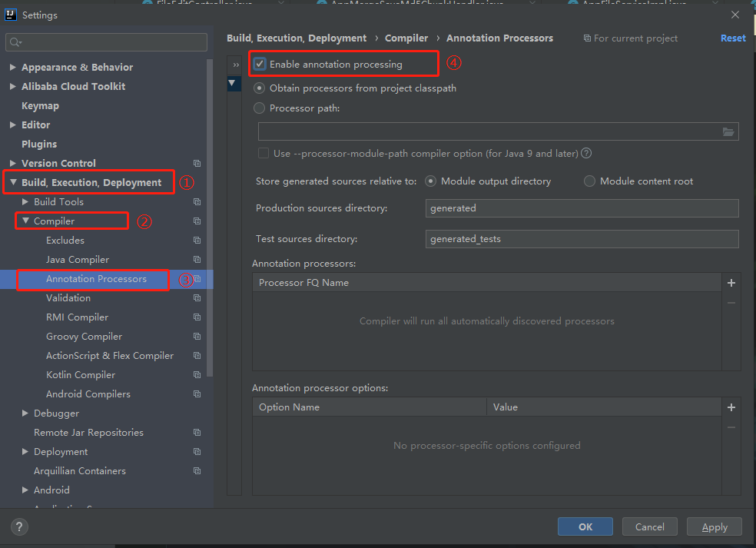The height and width of the screenshot is (548, 756).
Task: Select Kotlin Compiler in settings tree
Action: pos(81,375)
